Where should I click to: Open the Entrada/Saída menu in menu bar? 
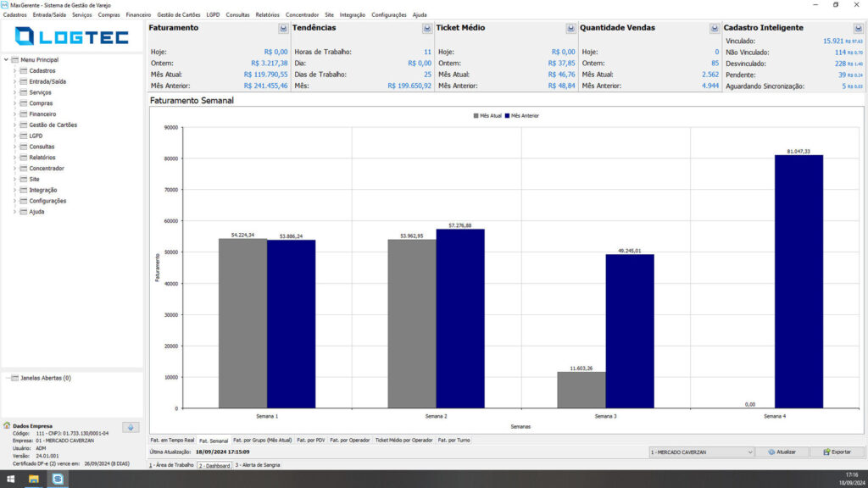[x=49, y=15]
